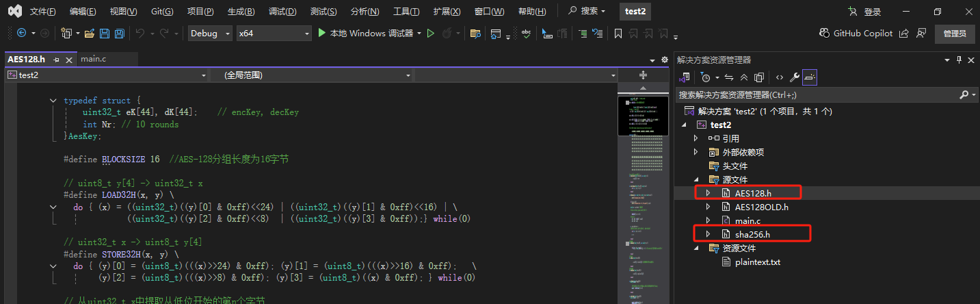This screenshot has height=304, width=980.
Task: Select sha256.h in Solution Explorer
Action: click(752, 234)
